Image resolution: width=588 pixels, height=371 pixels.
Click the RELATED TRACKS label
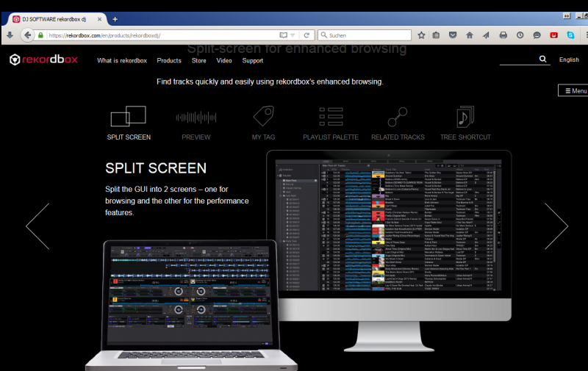[x=398, y=137]
